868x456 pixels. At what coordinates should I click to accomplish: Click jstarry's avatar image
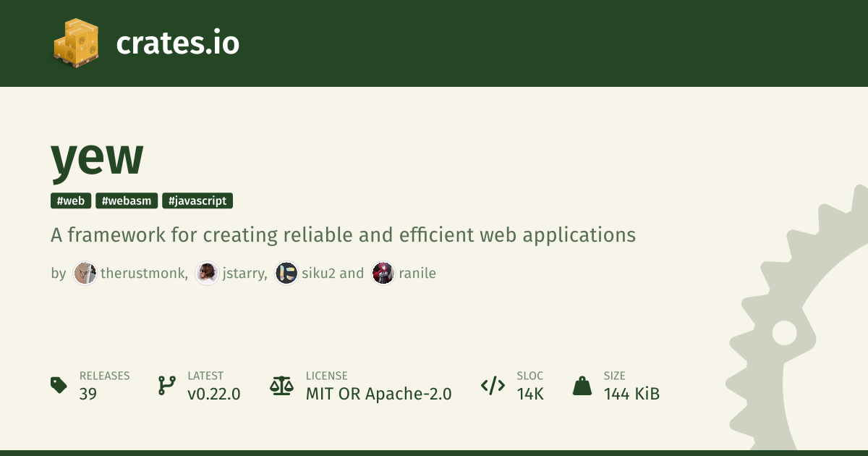(207, 273)
